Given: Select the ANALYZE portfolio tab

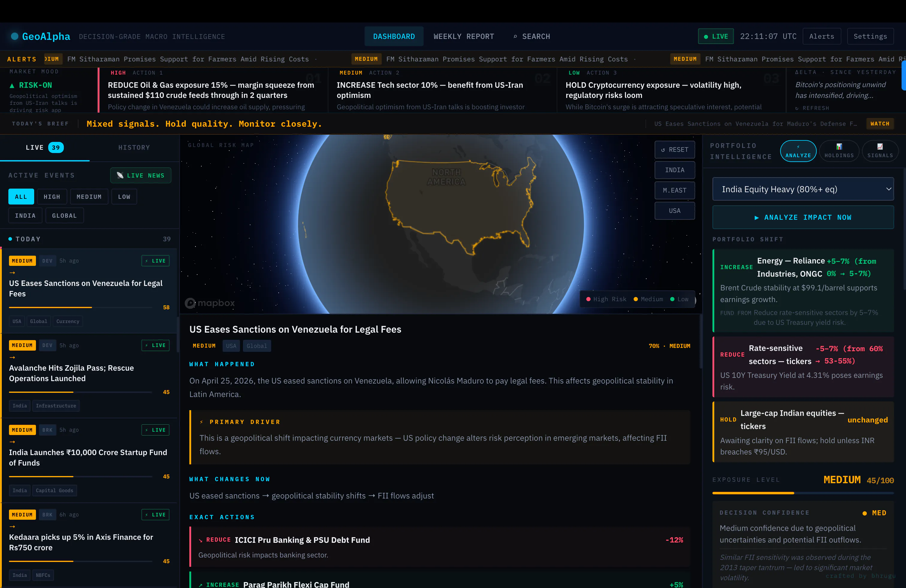Looking at the screenshot, I should click(x=798, y=151).
